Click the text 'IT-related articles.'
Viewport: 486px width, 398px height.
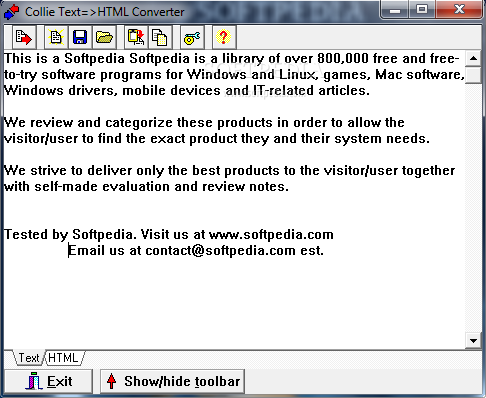point(311,91)
